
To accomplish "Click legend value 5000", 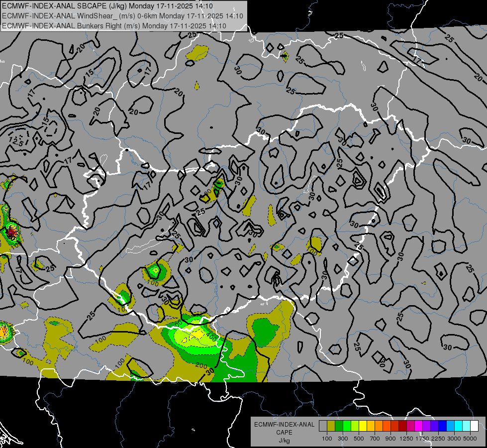I will coord(470,439).
